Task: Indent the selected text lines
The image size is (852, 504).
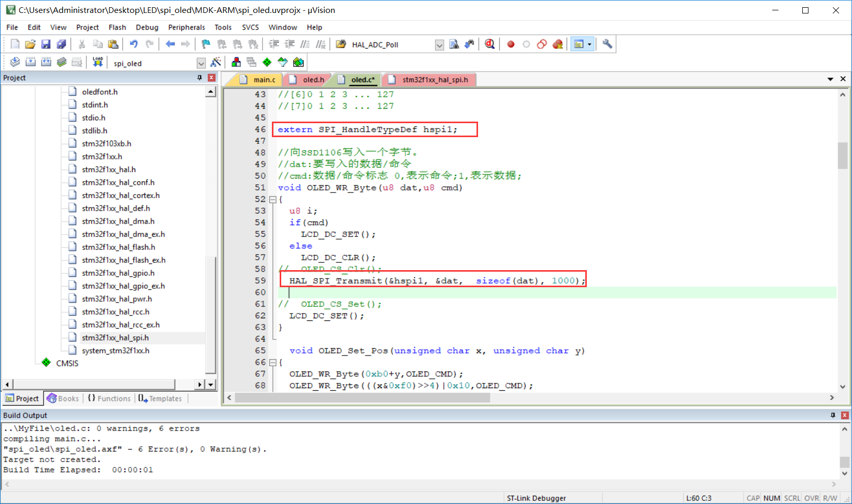Action: pyautogui.click(x=274, y=45)
